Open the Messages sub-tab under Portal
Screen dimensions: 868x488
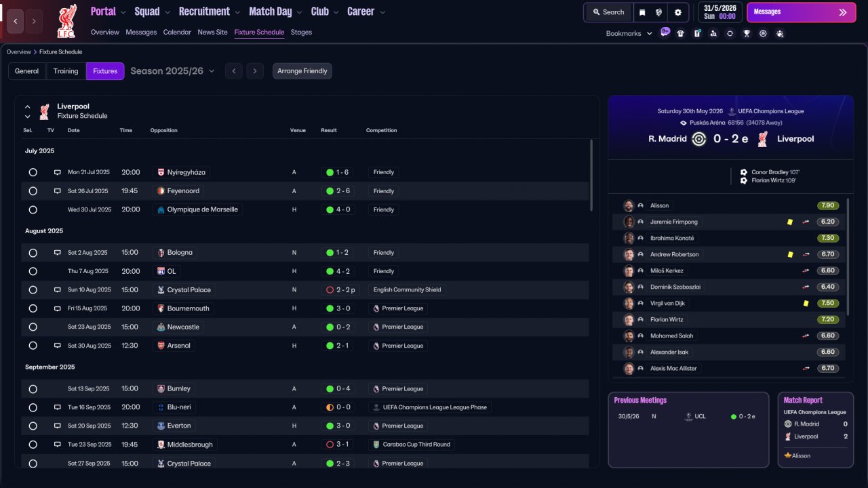click(x=141, y=33)
